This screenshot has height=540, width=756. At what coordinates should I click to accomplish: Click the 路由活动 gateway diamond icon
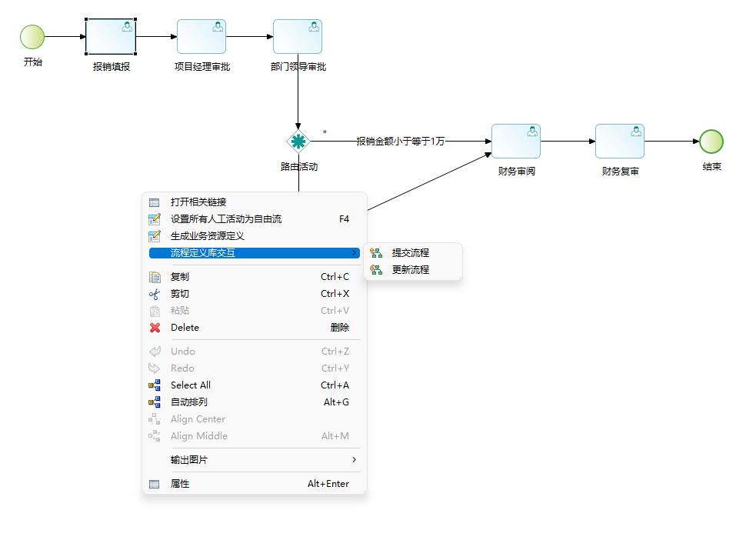[x=298, y=142]
